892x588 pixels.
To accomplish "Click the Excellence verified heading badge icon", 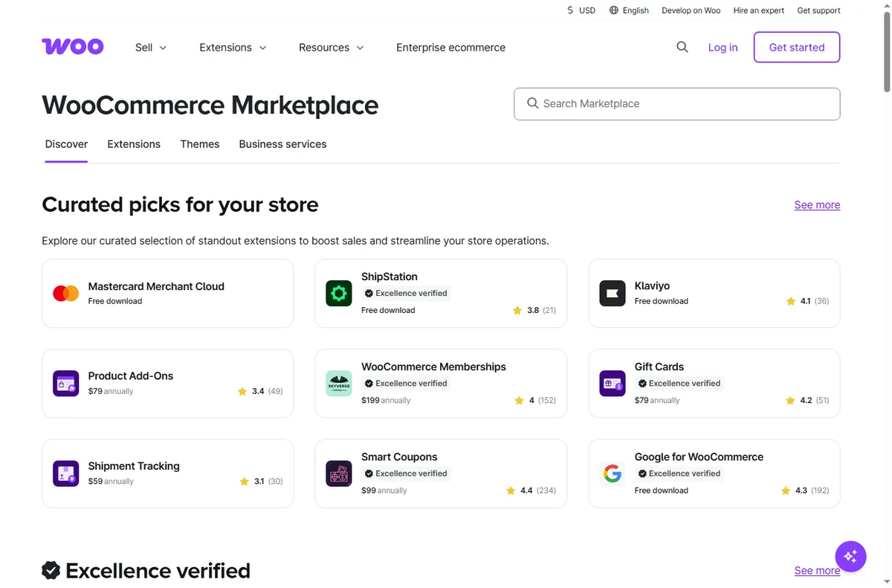I will click(51, 570).
